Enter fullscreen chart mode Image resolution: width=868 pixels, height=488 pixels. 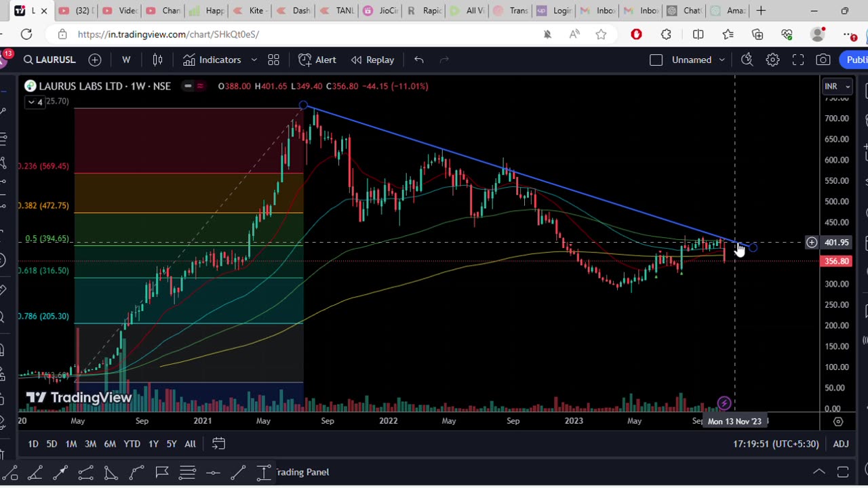[x=798, y=60]
